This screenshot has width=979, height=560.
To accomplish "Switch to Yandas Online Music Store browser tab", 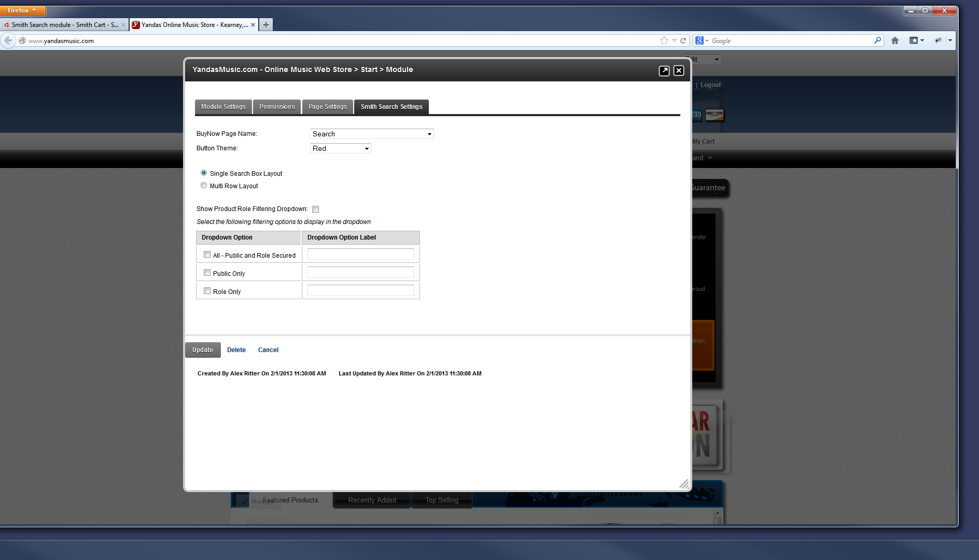I will (194, 24).
